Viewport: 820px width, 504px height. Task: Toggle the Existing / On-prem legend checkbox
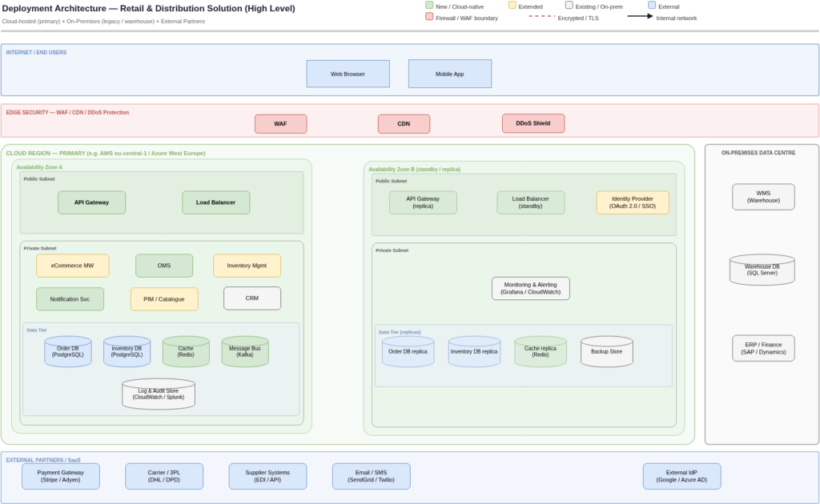tap(569, 5)
